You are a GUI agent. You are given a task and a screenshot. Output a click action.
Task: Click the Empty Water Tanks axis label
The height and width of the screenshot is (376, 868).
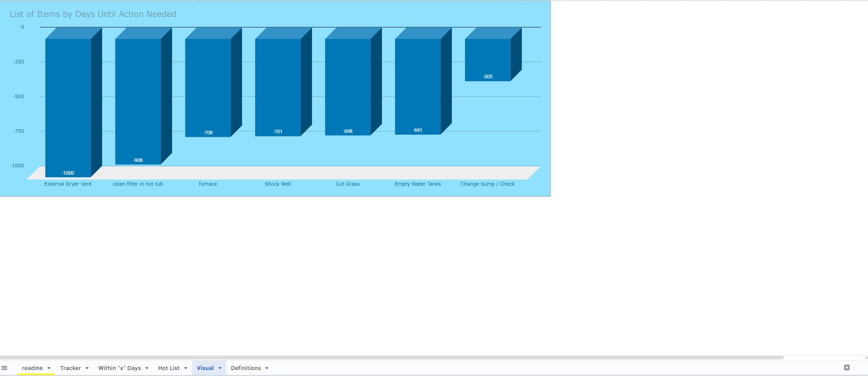coord(418,184)
